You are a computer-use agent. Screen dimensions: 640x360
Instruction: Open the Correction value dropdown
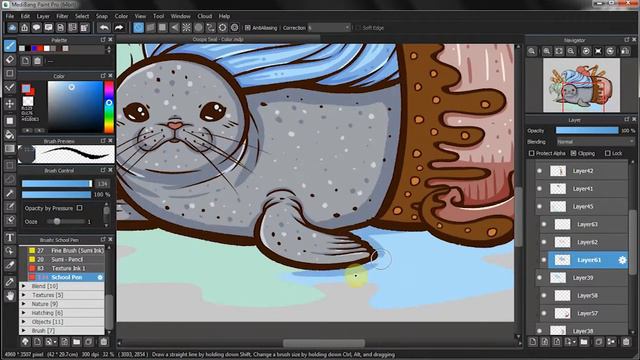(329, 28)
